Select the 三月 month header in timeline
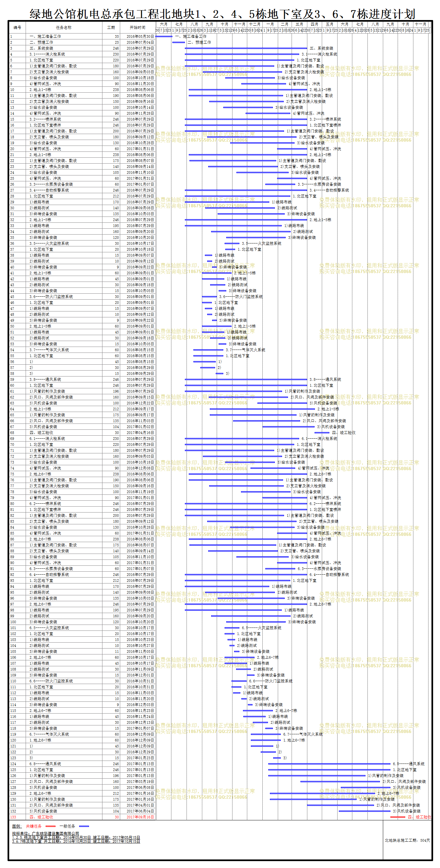This screenshot has height=868, width=440. click(x=299, y=24)
